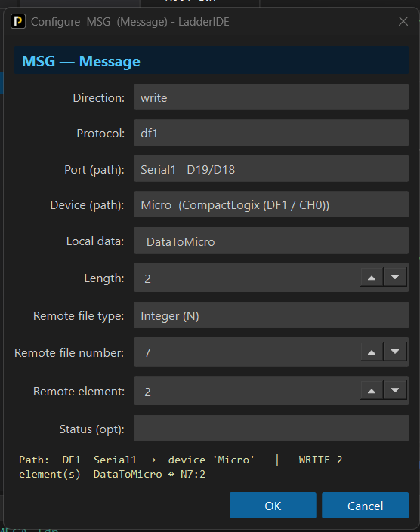Click the 'Local data:' label

click(x=95, y=241)
